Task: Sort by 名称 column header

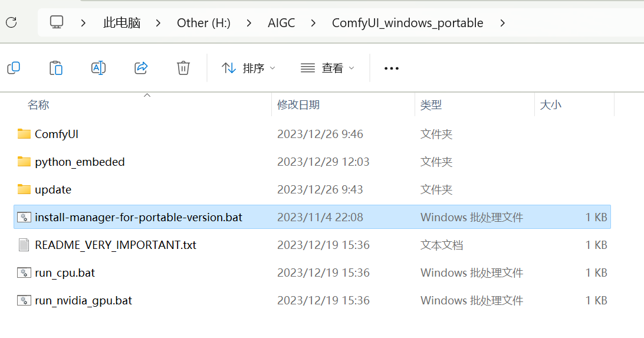Action: tap(38, 105)
